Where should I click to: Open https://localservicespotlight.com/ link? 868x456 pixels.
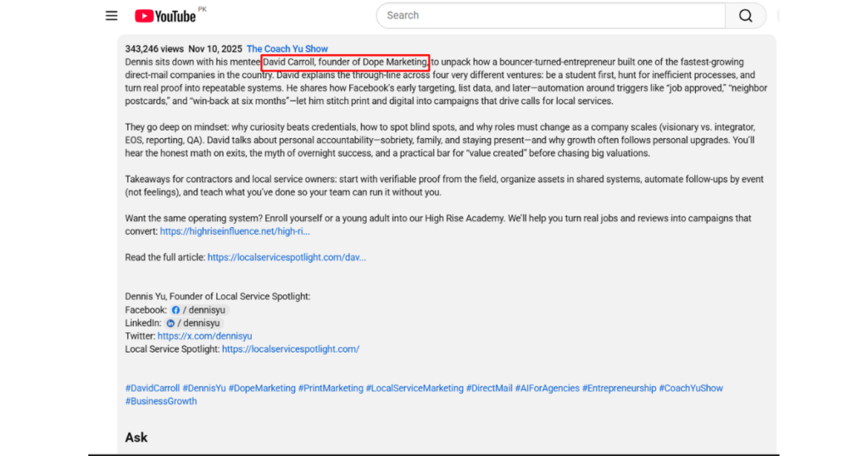[291, 349]
